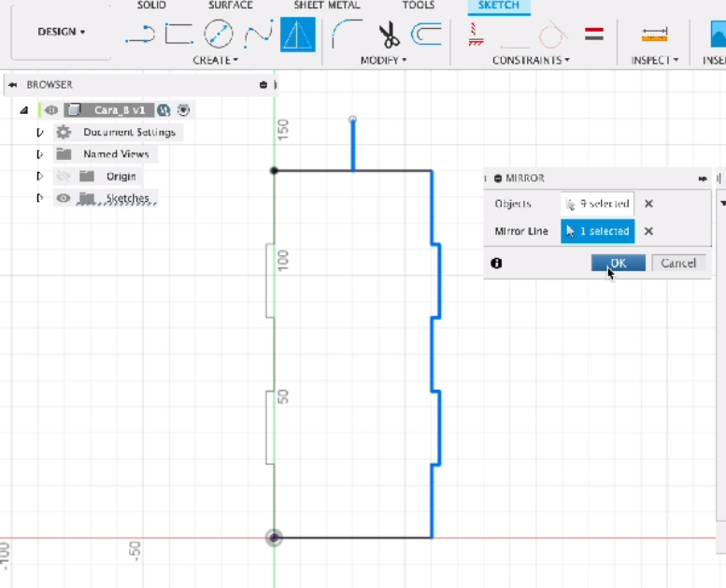The image size is (726, 588).
Task: Click the green version badge on Cara_8
Action: 164,109
